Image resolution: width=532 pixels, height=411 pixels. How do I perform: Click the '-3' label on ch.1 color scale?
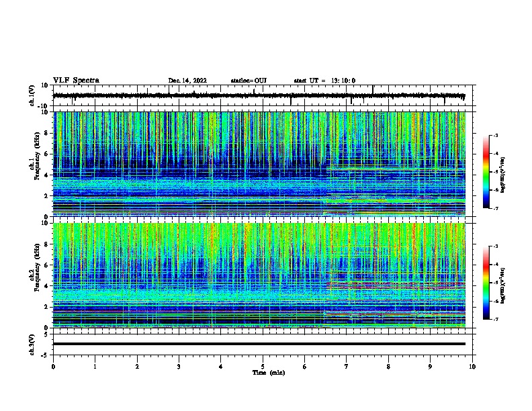click(x=495, y=136)
